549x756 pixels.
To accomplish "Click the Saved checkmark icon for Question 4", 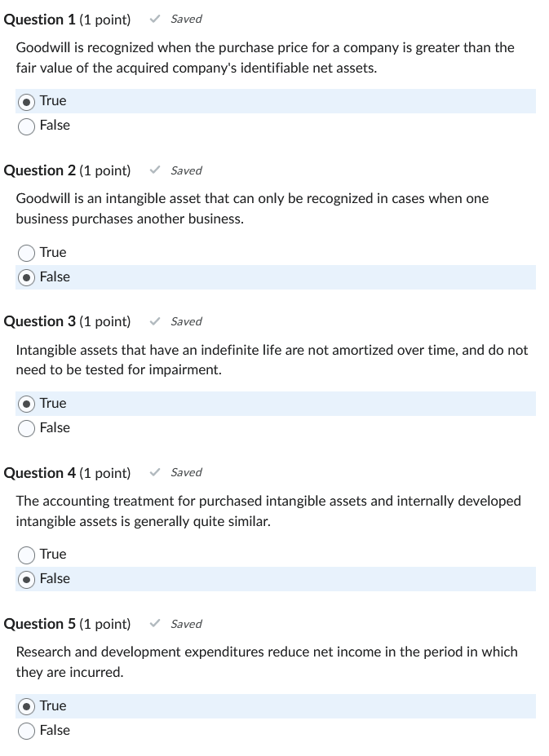I will point(155,471).
